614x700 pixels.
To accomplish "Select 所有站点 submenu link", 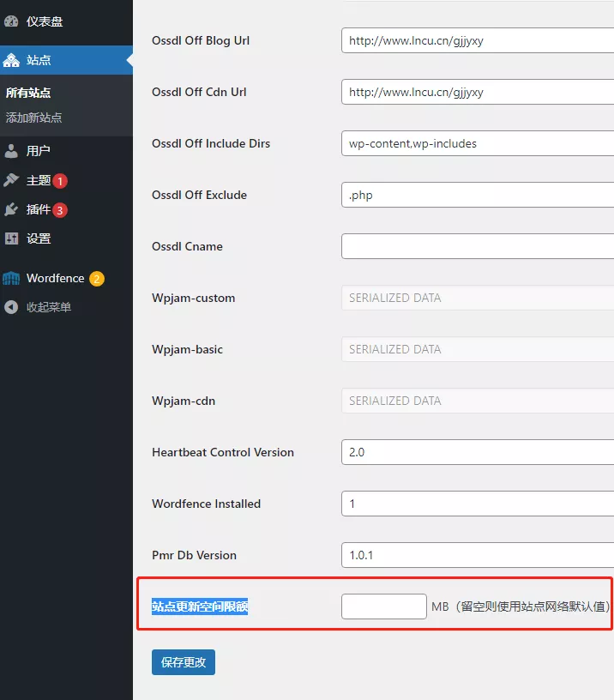I will pyautogui.click(x=28, y=93).
